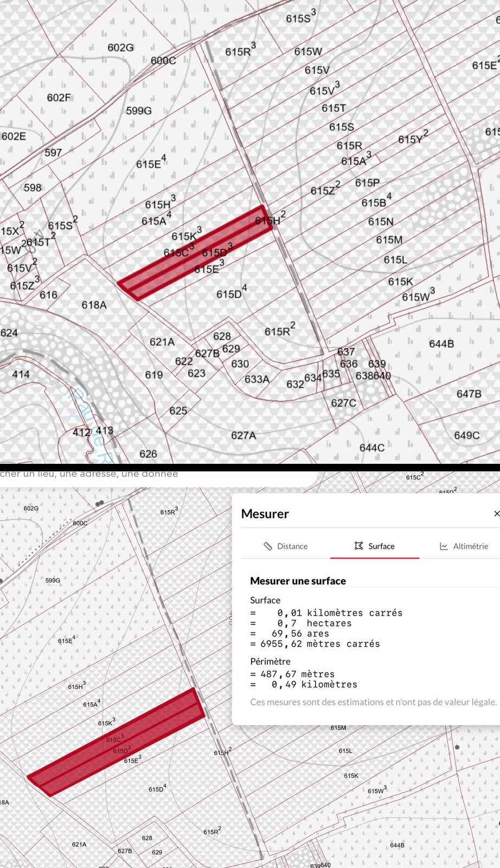The height and width of the screenshot is (868, 500).
Task: Click the polygon icon beside Surface
Action: (358, 546)
